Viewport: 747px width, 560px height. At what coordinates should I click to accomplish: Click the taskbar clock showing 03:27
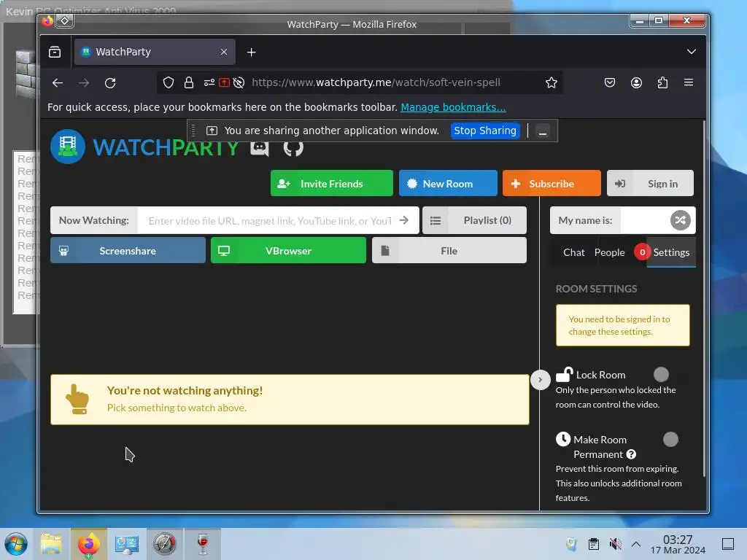[x=678, y=544]
